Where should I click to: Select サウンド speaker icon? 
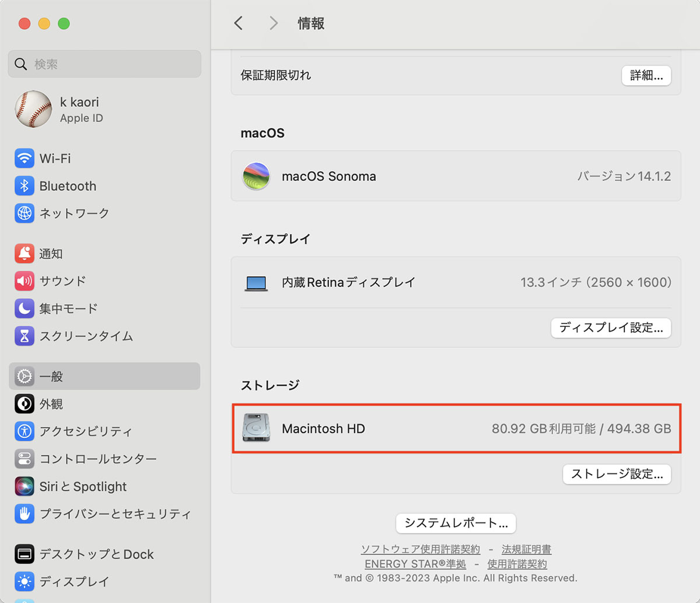[x=24, y=281]
